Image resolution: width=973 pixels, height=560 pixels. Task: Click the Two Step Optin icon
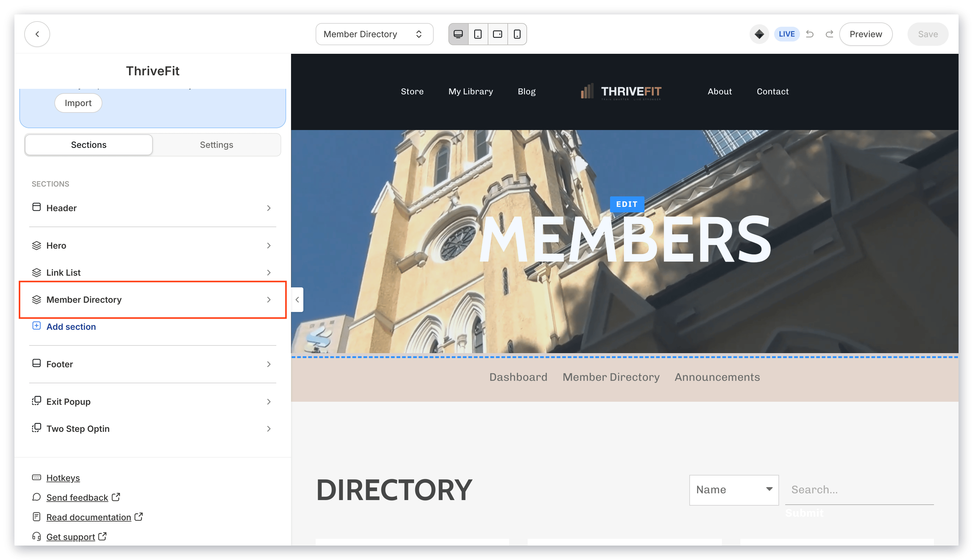tap(37, 428)
